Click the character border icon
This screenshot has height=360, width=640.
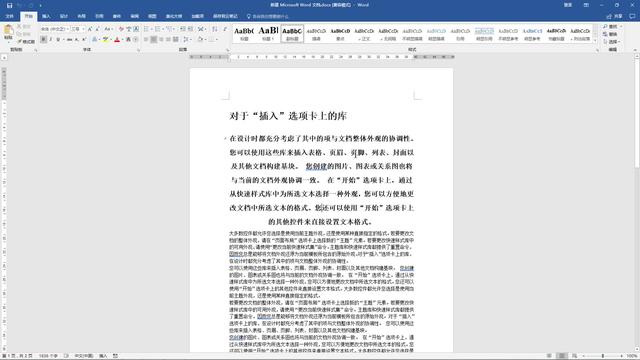click(x=136, y=29)
